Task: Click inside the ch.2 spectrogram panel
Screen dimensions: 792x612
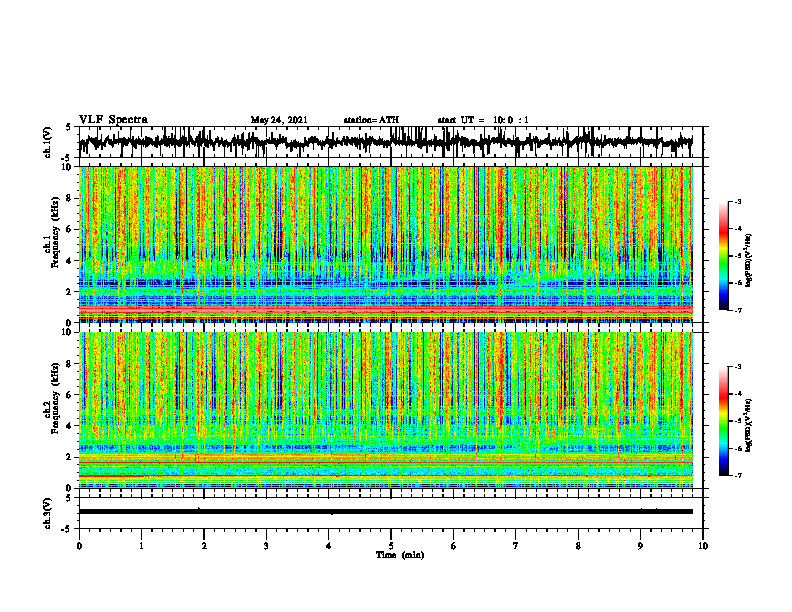Action: (x=386, y=410)
